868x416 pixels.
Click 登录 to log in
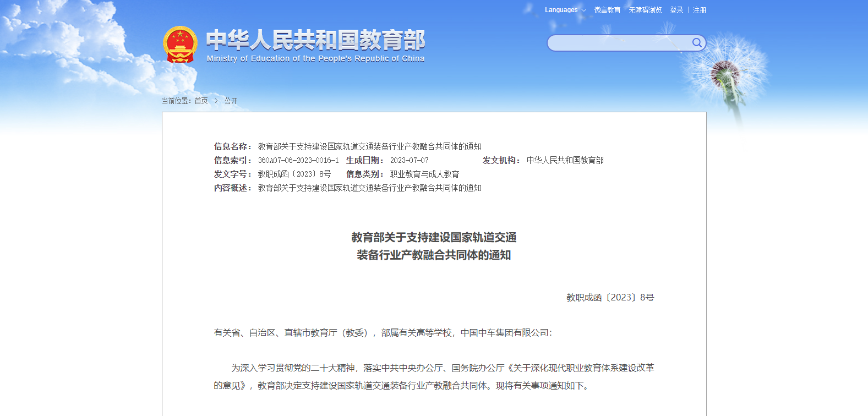[x=676, y=10]
